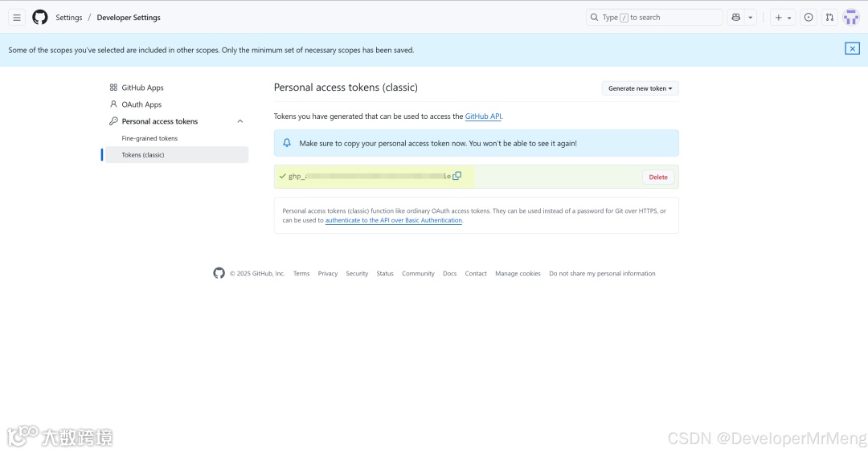Screen dimensions: 868x453
Task: Collapse the Personal access tokens section
Action: click(x=240, y=121)
